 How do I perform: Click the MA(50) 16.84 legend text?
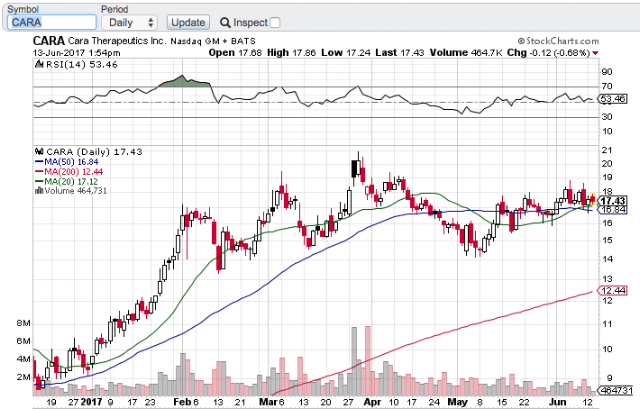coord(71,162)
